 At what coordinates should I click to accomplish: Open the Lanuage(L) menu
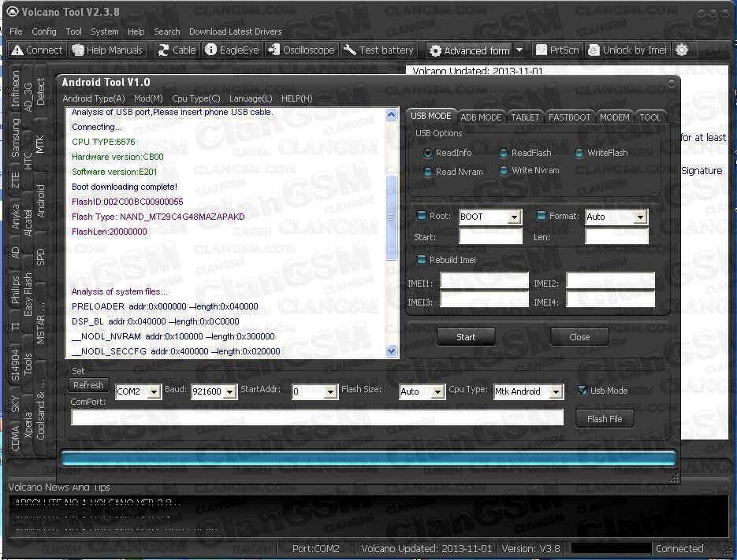(x=251, y=98)
